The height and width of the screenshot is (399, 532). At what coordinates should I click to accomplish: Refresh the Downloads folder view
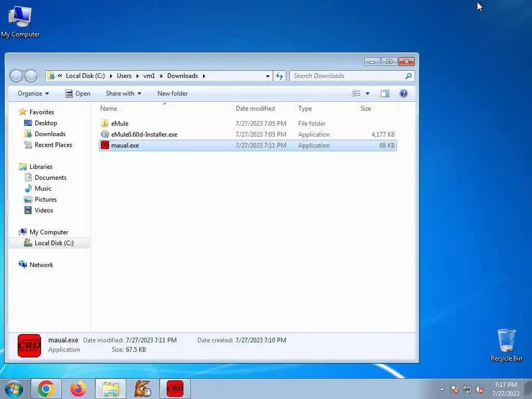pyautogui.click(x=280, y=76)
